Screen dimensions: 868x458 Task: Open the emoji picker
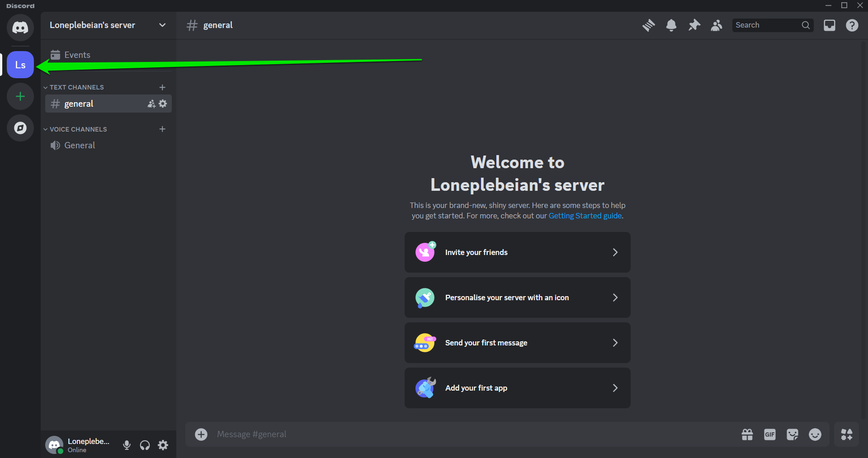[815, 434]
